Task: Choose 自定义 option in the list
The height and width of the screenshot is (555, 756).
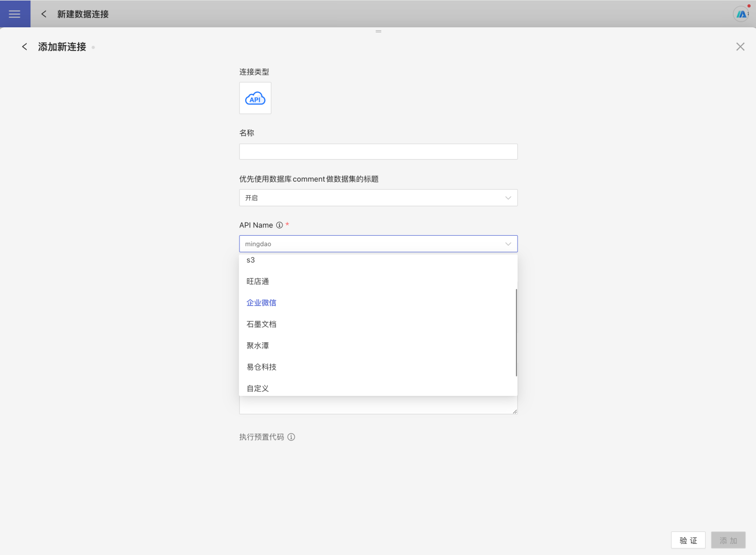Action: [258, 389]
